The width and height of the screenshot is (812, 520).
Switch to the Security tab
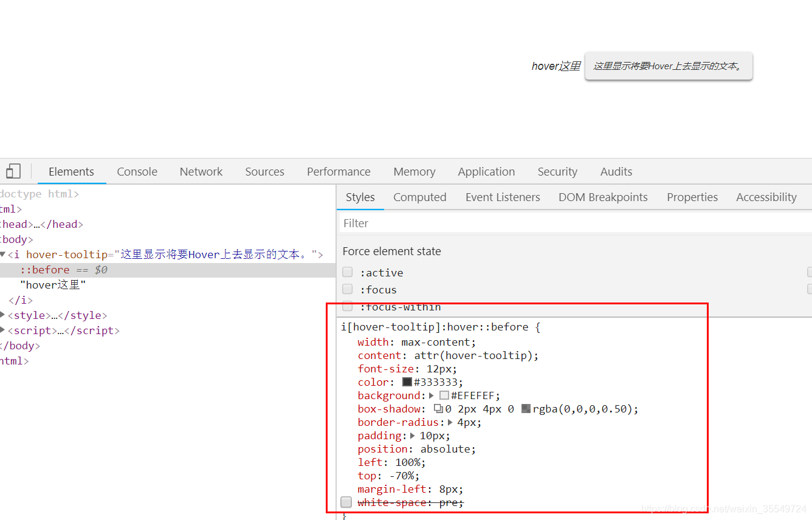(x=557, y=171)
